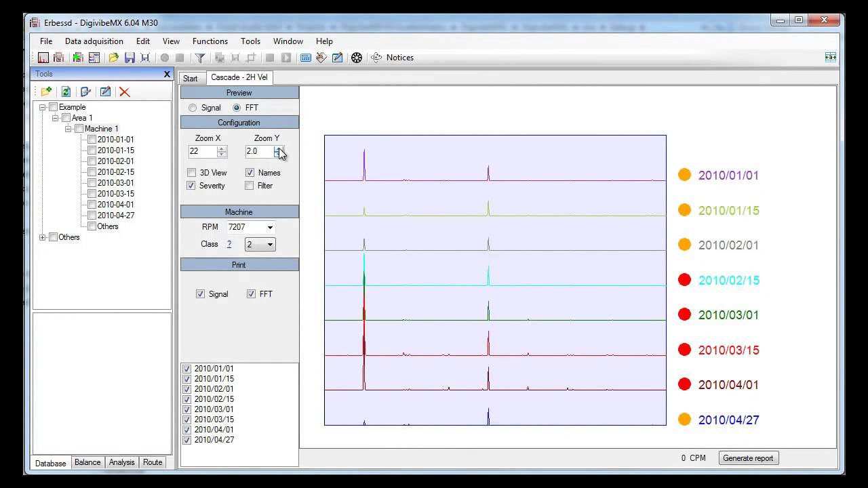Open the Functions menu
Image resolution: width=868 pixels, height=488 pixels.
[210, 41]
